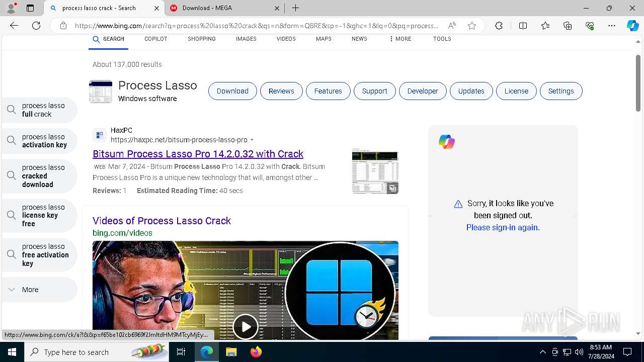Open browser Extensions icon
This screenshot has width=644, height=362.
pyautogui.click(x=499, y=26)
